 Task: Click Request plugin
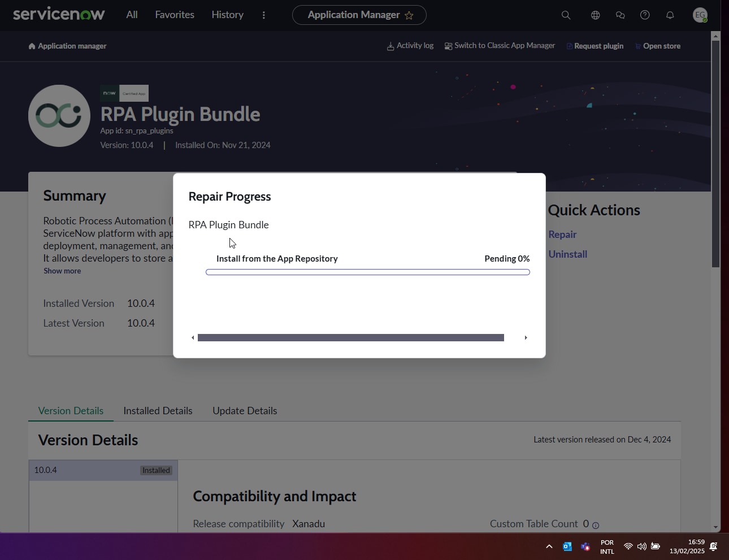point(595,46)
